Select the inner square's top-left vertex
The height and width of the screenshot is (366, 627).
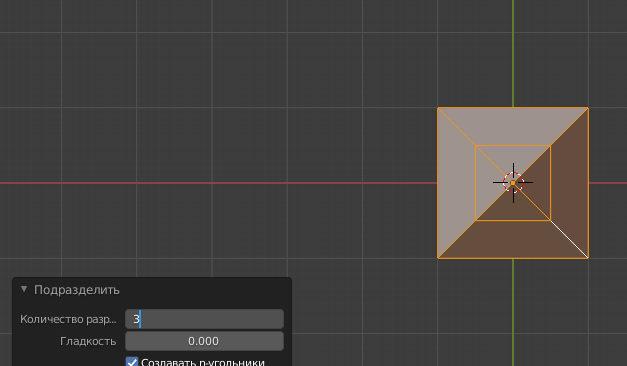[476, 146]
